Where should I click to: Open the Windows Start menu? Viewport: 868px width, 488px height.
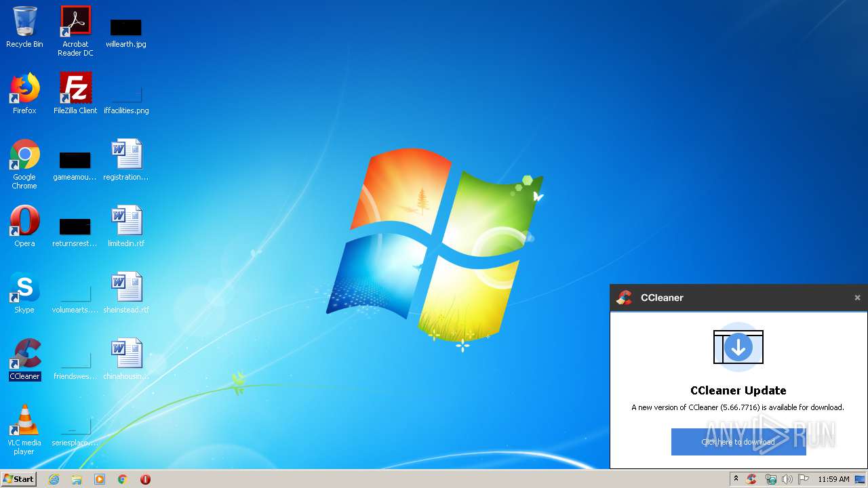pos(19,479)
